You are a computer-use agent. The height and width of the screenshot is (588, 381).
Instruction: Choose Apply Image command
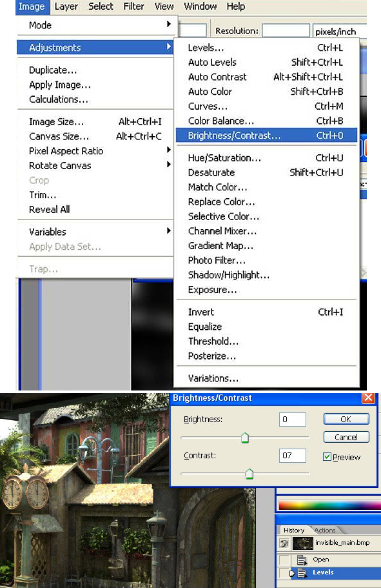click(x=95, y=85)
